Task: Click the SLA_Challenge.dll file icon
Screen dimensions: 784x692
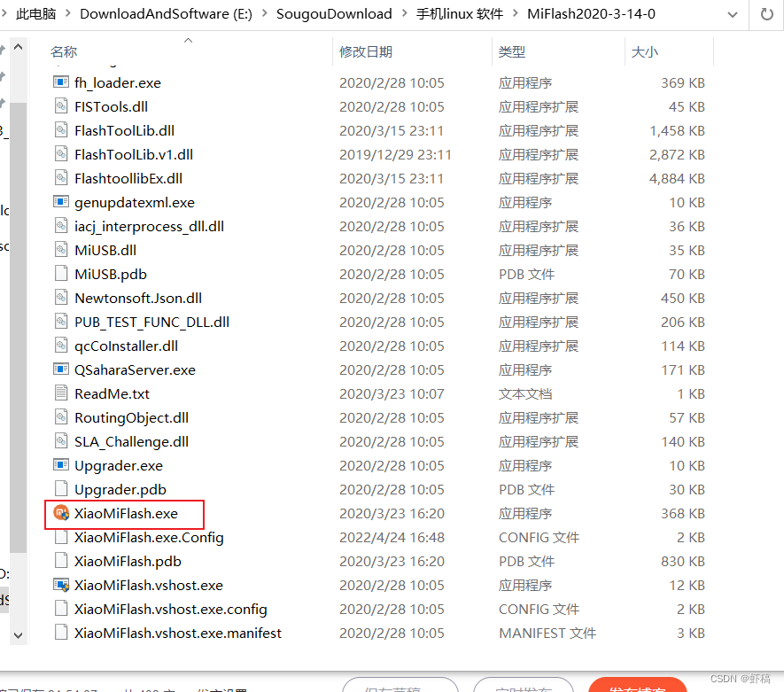Action: pyautogui.click(x=61, y=441)
